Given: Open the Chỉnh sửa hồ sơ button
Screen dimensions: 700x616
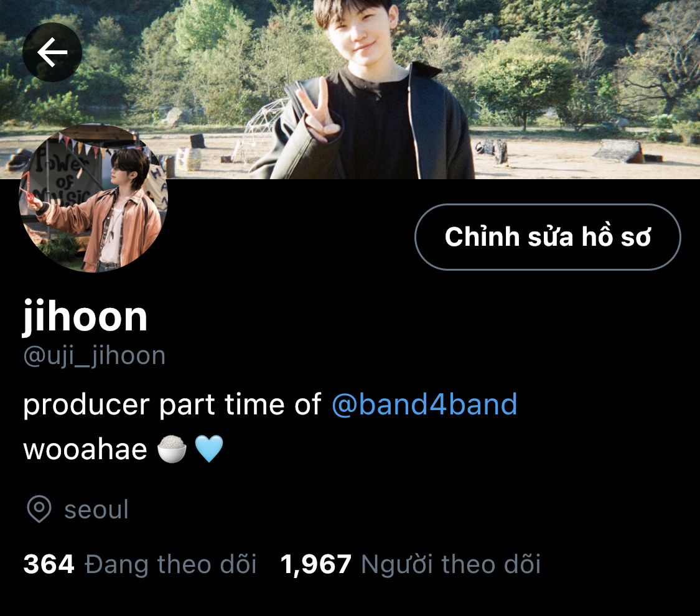Looking at the screenshot, I should click(x=548, y=236).
